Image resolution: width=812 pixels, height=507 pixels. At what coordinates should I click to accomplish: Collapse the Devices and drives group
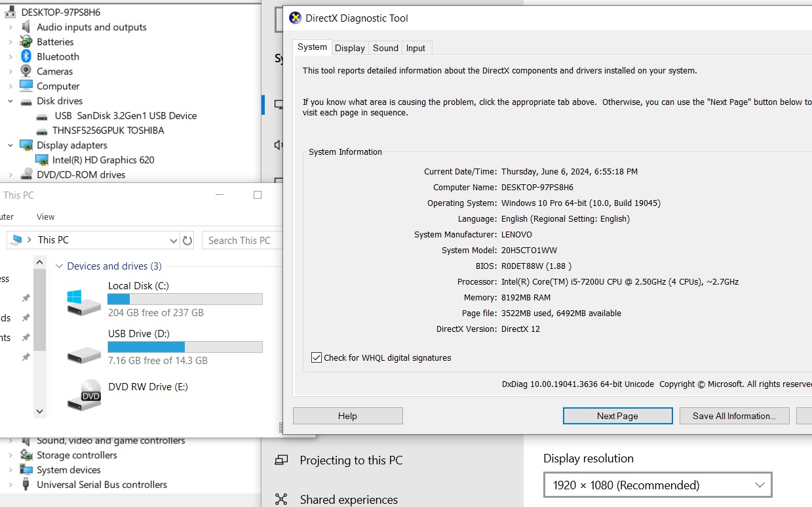59,266
